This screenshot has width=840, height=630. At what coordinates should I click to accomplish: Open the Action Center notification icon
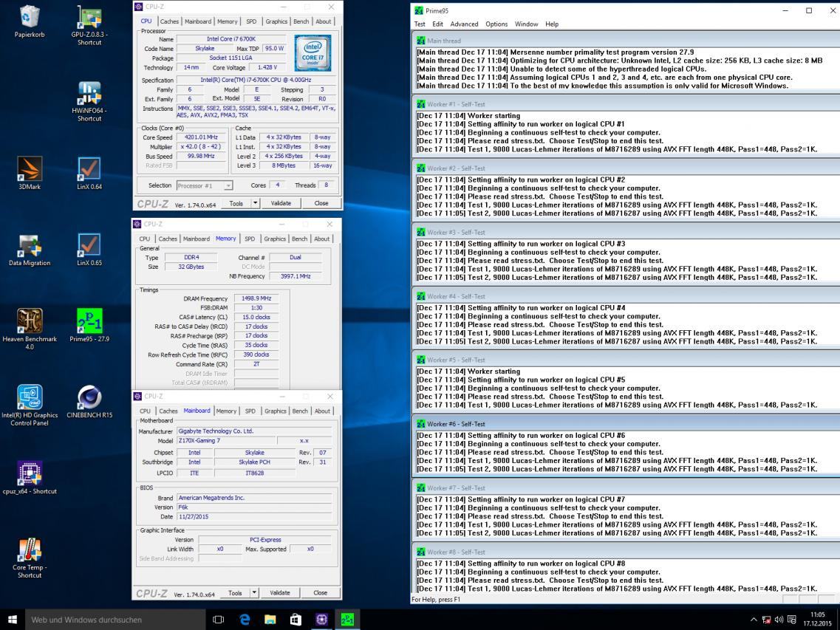792,619
